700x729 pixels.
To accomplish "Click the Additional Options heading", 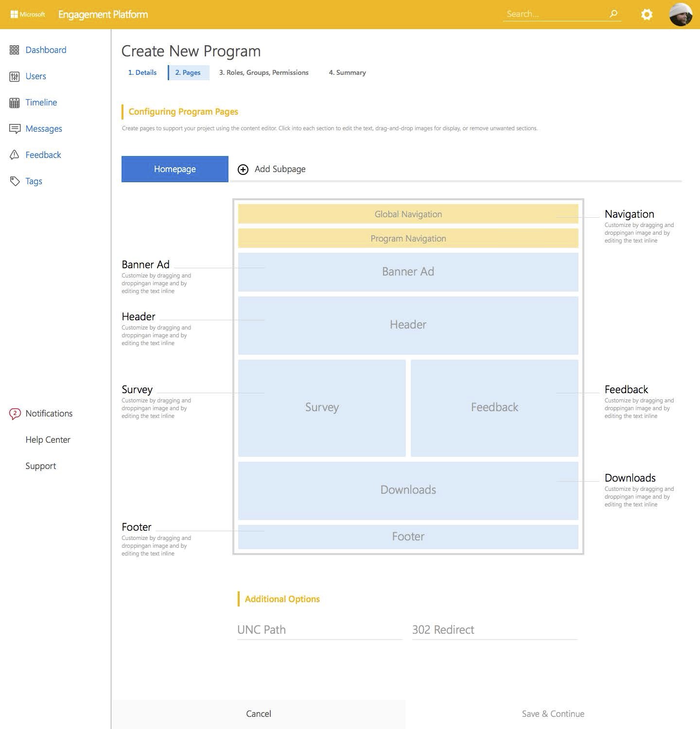I will (x=282, y=599).
